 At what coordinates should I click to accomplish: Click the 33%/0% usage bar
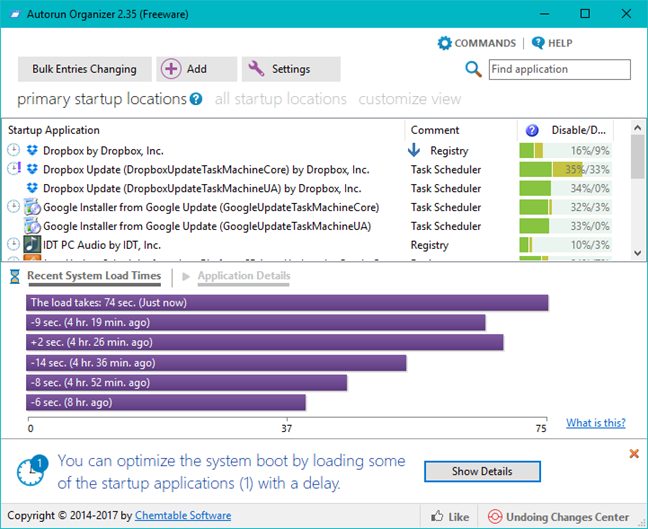(x=565, y=226)
